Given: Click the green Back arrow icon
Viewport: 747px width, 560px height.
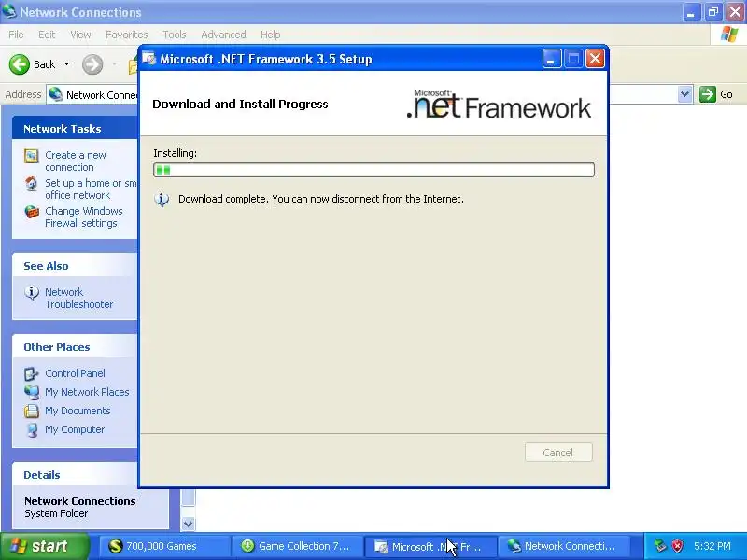Looking at the screenshot, I should (20, 64).
